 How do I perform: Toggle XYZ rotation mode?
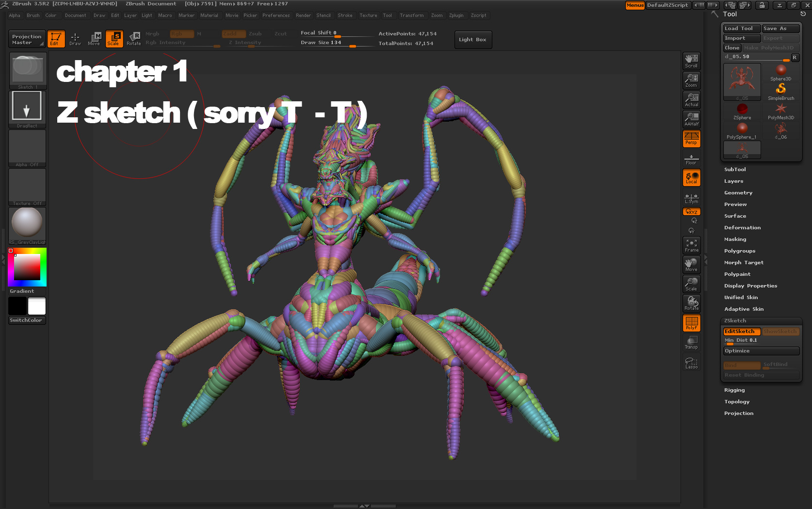[692, 211]
